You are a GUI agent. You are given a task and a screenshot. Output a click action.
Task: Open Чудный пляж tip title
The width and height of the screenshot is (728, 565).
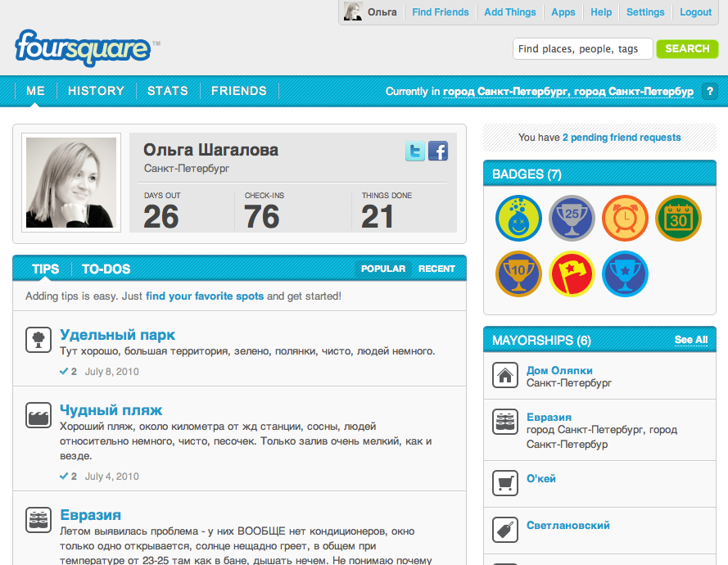(111, 410)
